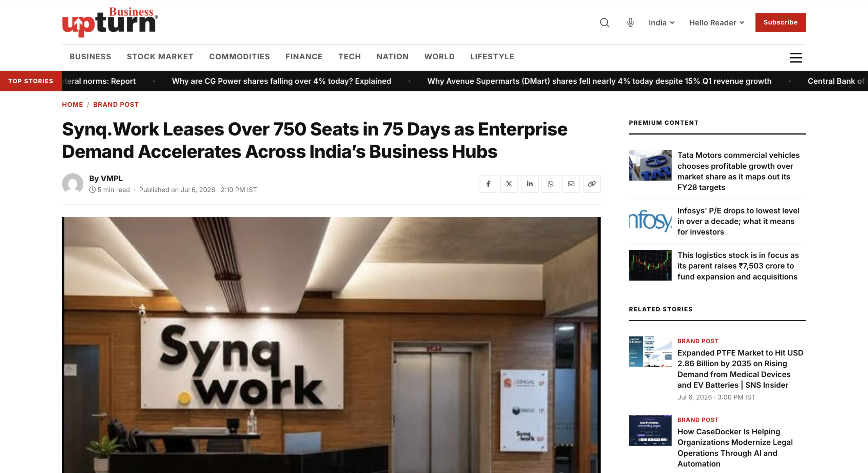Go to STOCK MARKET section
The image size is (868, 473).
(160, 57)
